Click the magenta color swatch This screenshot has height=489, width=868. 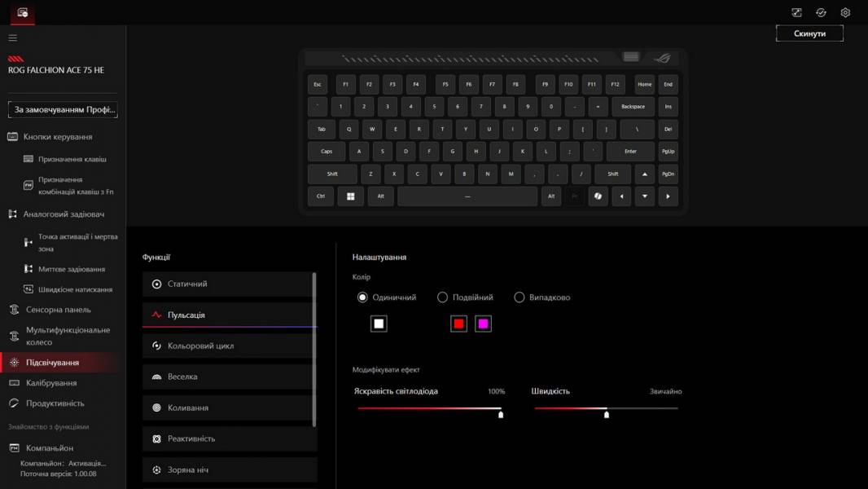click(x=483, y=324)
